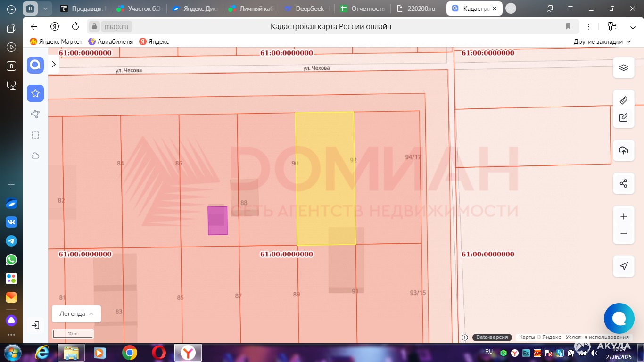Open VK from browser sidebar
The image size is (644, 362).
coord(11,222)
